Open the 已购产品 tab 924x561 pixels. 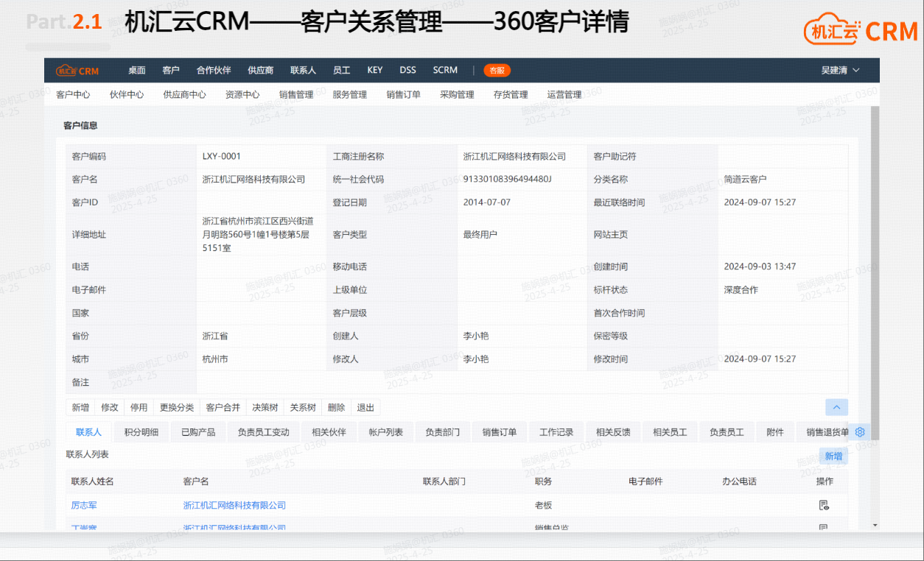(x=198, y=432)
